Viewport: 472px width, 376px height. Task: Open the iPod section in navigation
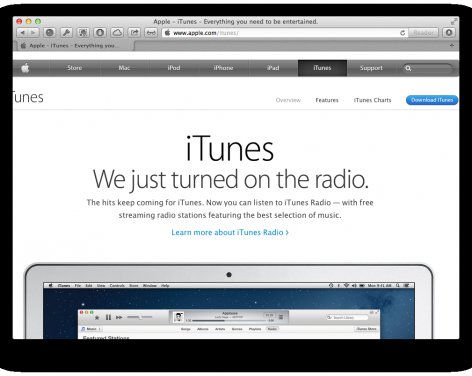[x=174, y=68]
